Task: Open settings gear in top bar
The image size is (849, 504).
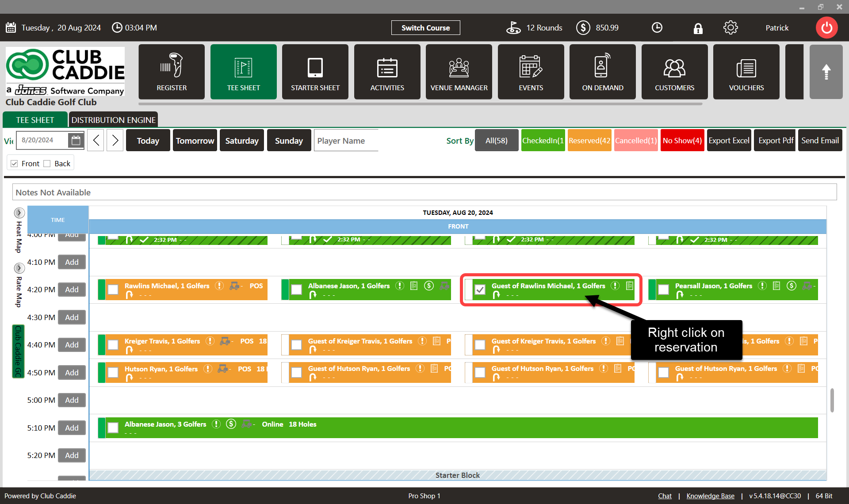Action: (x=730, y=28)
